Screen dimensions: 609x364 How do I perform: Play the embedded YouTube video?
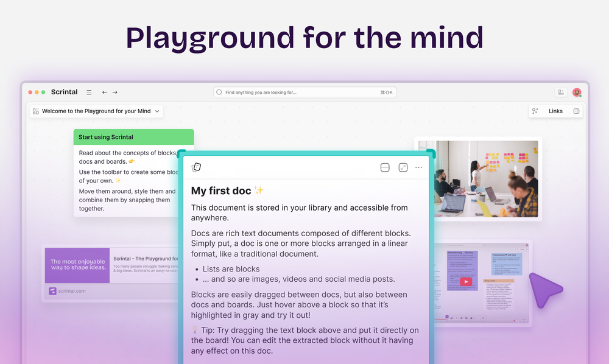tap(465, 281)
